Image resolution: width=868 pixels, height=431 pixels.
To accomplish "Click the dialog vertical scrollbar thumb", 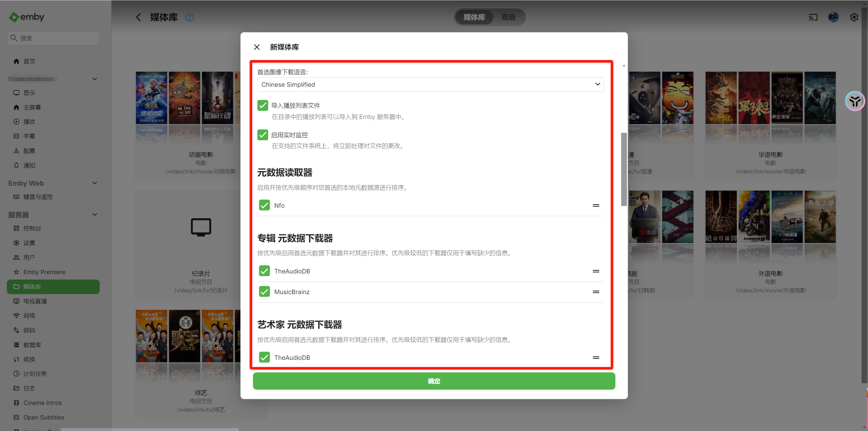I will pyautogui.click(x=624, y=169).
